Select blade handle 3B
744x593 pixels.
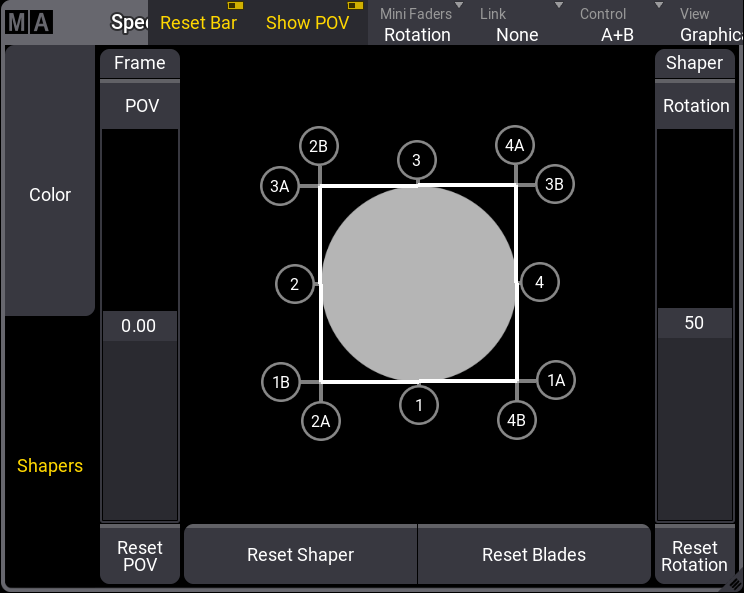pos(555,184)
